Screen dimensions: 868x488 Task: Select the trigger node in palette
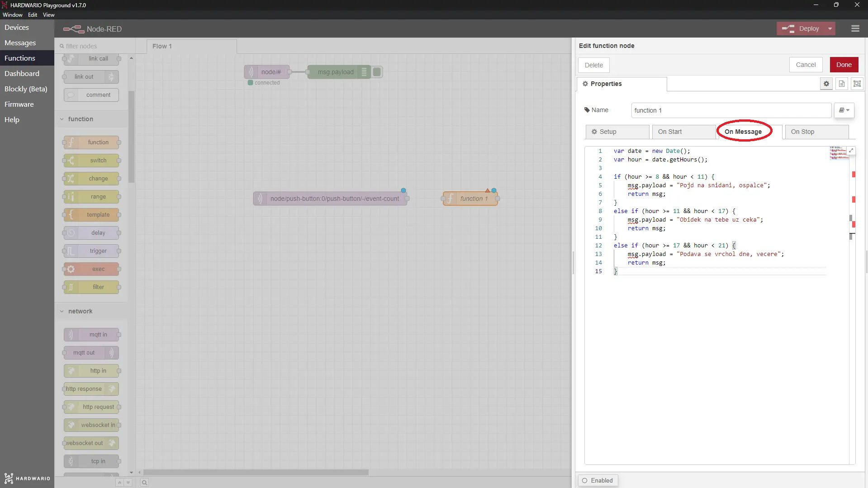(x=91, y=251)
